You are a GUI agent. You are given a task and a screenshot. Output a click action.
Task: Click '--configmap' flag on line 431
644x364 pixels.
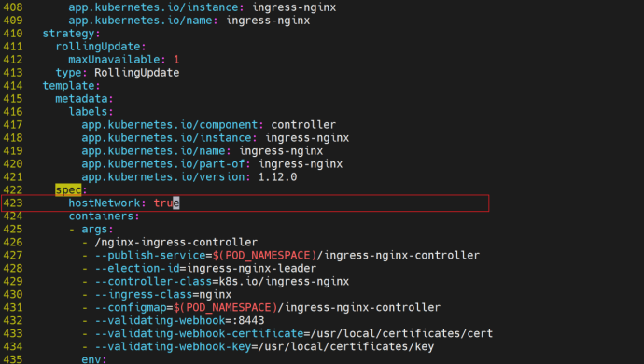pyautogui.click(x=130, y=307)
